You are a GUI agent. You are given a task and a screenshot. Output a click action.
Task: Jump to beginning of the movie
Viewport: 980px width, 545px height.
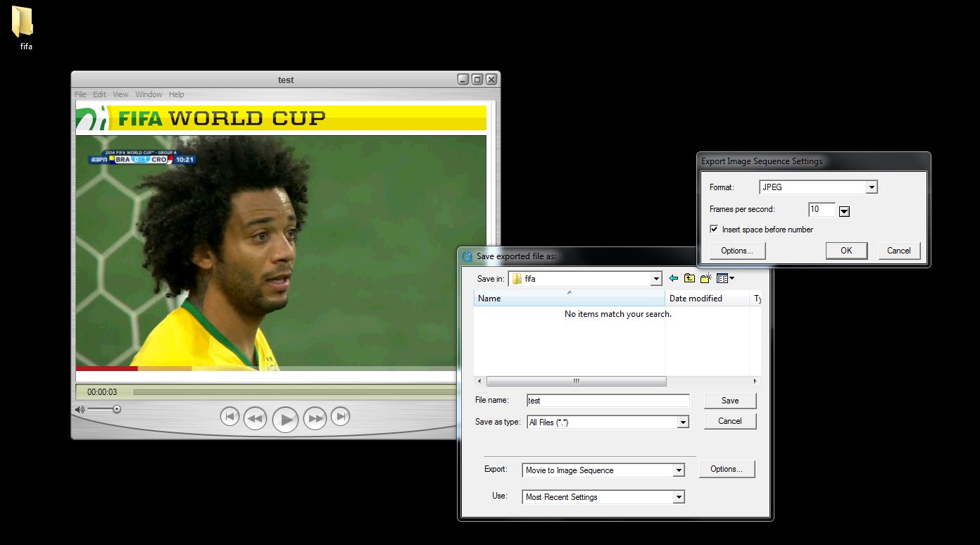point(230,417)
